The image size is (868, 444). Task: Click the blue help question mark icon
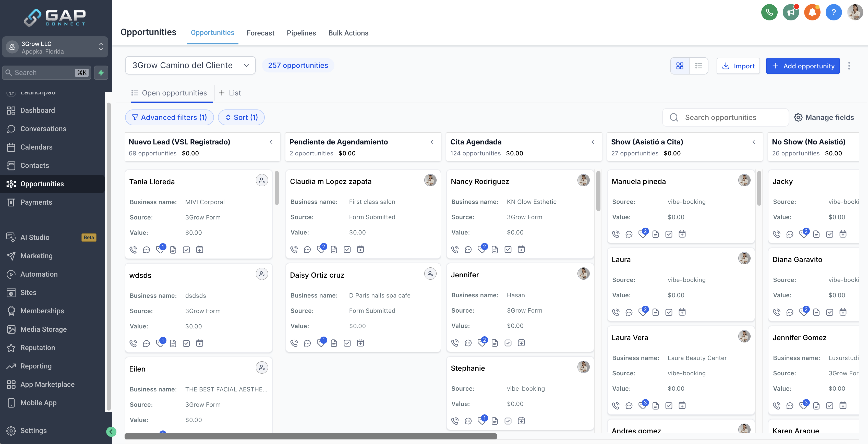[x=834, y=13]
